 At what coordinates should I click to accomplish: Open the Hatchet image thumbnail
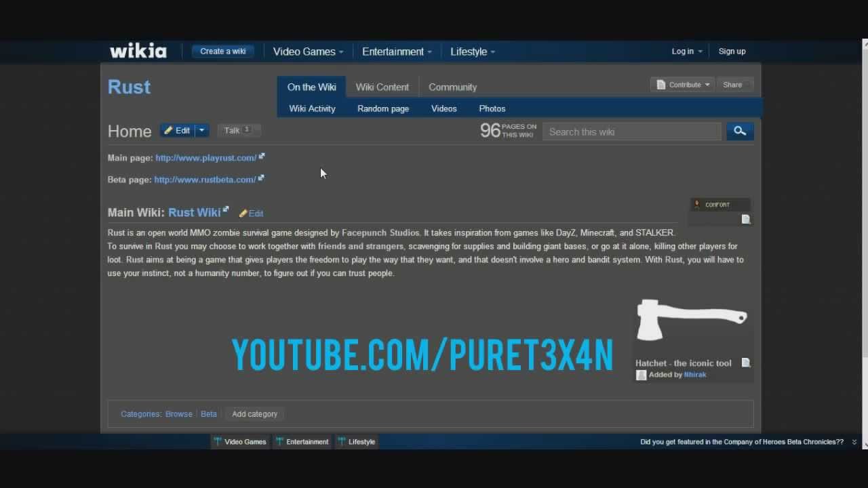click(x=692, y=321)
